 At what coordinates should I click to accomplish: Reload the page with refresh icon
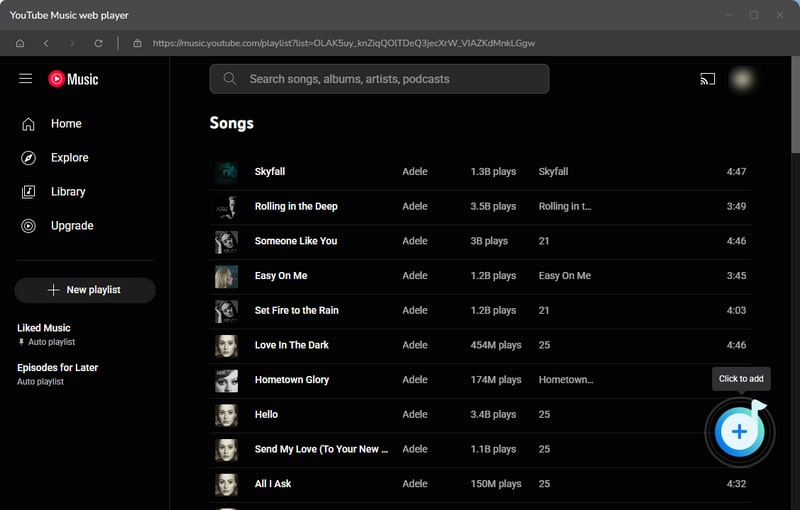pyautogui.click(x=98, y=43)
